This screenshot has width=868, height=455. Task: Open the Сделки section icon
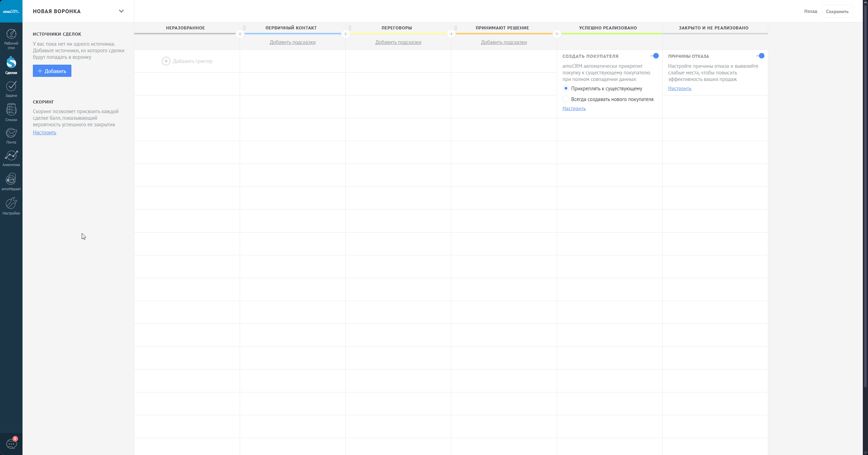(11, 63)
